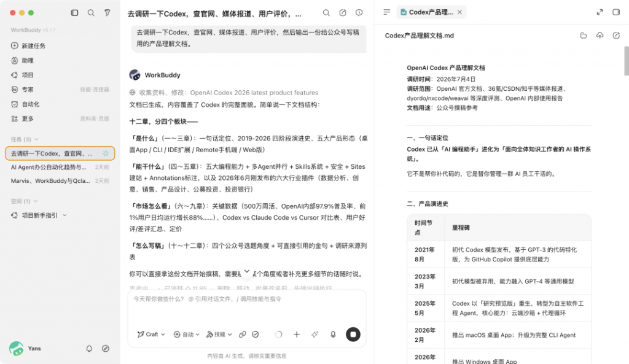The image size is (629, 364).
Task: Open the 项目新手指引 space
Action: click(39, 215)
